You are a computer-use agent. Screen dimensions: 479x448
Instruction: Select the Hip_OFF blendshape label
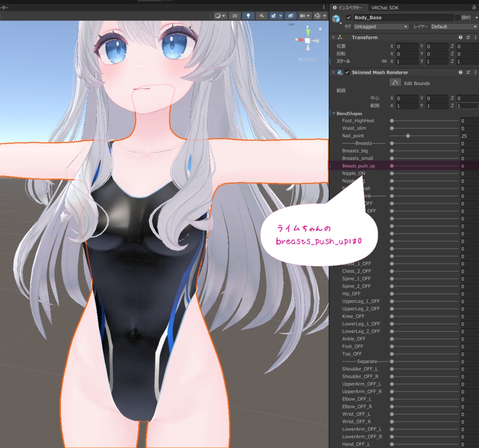tap(351, 294)
